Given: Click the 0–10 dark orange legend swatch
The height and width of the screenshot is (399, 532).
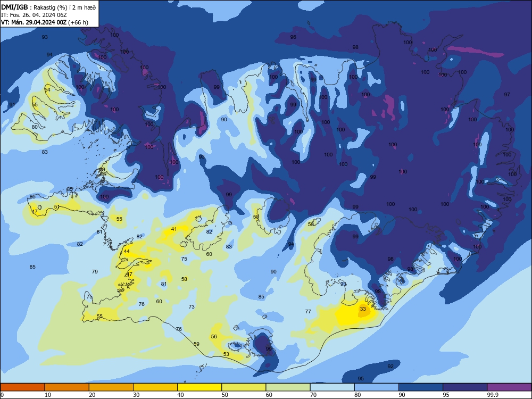Looking at the screenshot, I should coord(22,387).
